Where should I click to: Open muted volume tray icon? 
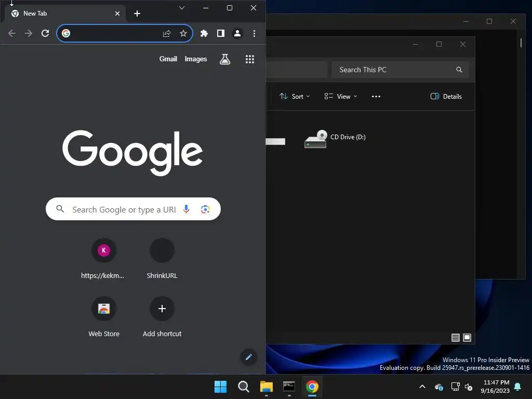pyautogui.click(x=469, y=387)
